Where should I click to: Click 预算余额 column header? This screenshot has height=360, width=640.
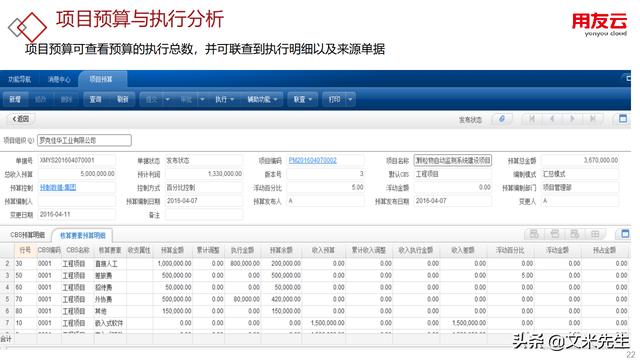281,250
